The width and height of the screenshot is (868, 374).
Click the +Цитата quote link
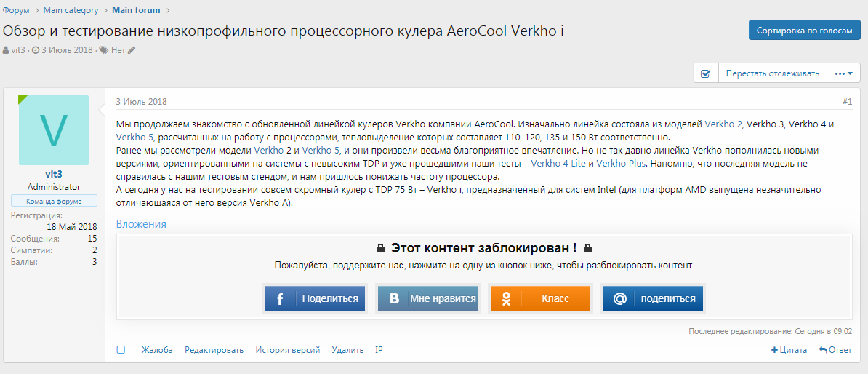click(x=789, y=350)
